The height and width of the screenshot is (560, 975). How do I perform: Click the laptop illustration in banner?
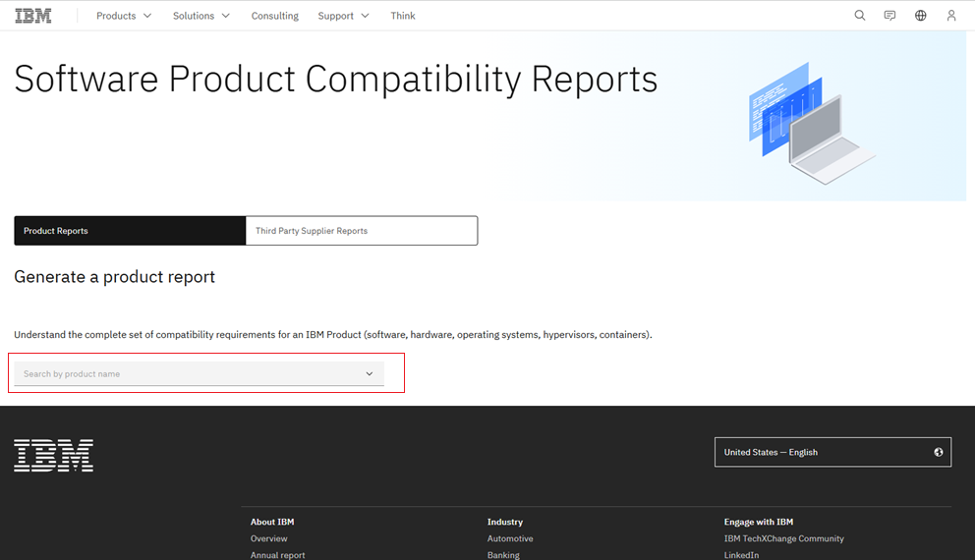pyautogui.click(x=812, y=123)
